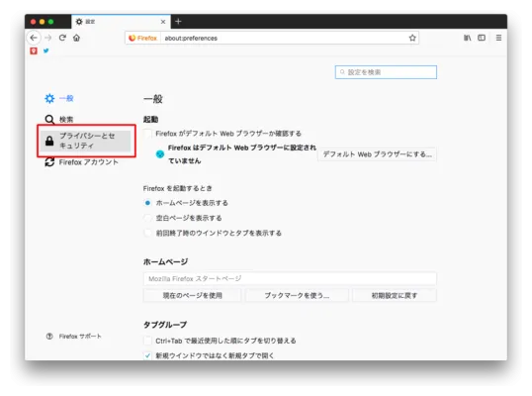Open プライバシーとセキュリティ category
The width and height of the screenshot is (532, 396).
point(86,141)
